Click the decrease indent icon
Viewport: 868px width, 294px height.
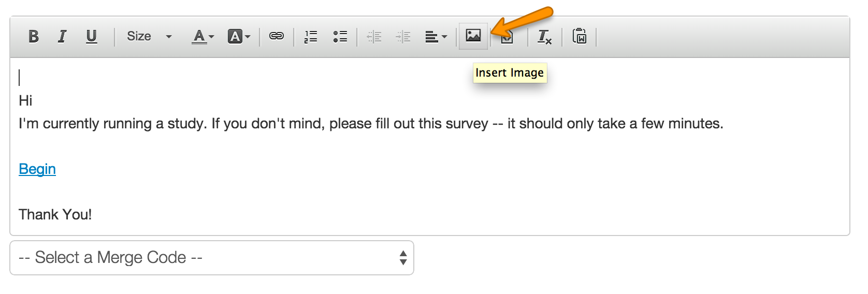pyautogui.click(x=374, y=36)
